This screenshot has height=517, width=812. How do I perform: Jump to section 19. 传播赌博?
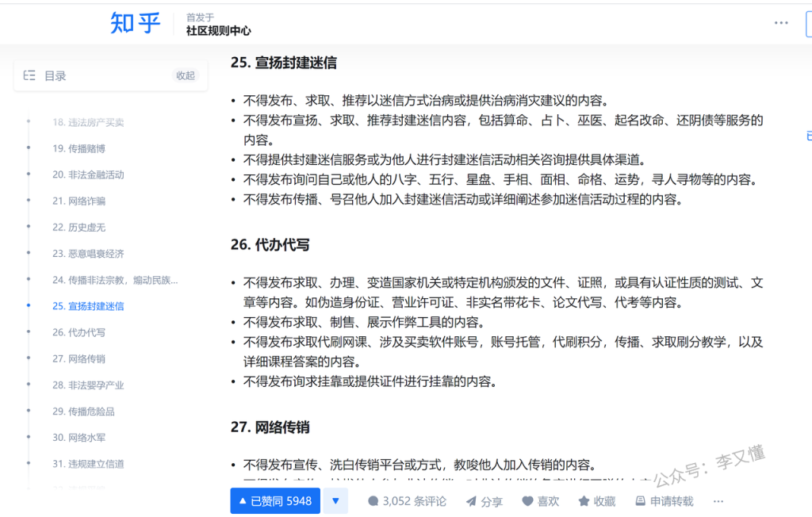(79, 148)
